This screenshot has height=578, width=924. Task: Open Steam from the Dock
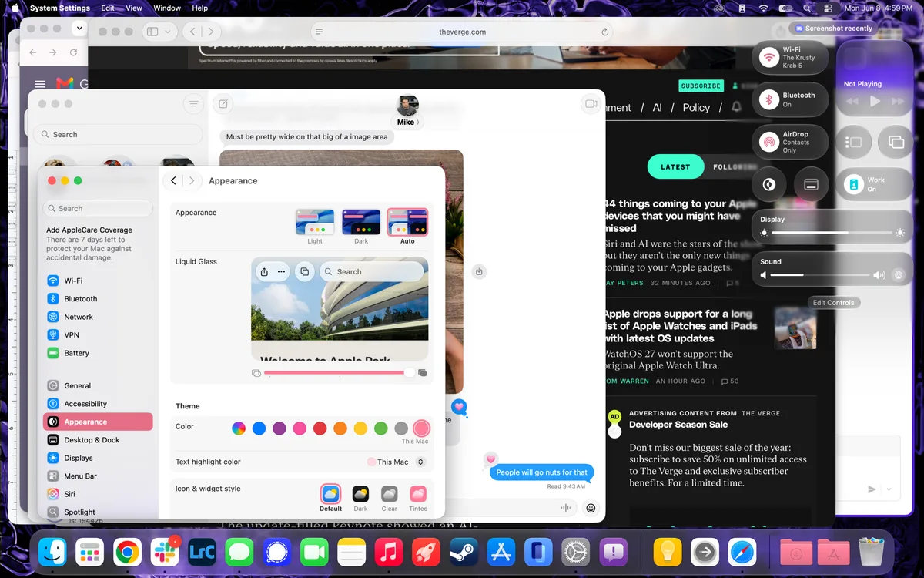point(464,552)
